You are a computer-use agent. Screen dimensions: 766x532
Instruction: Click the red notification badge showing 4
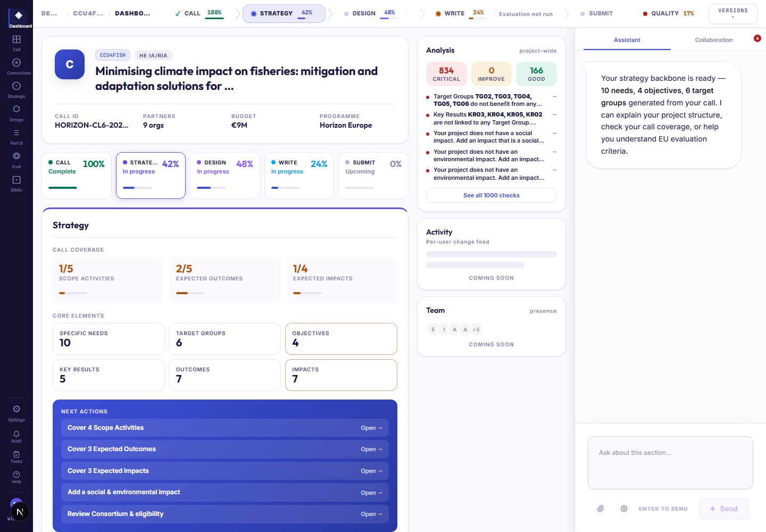[x=757, y=38]
